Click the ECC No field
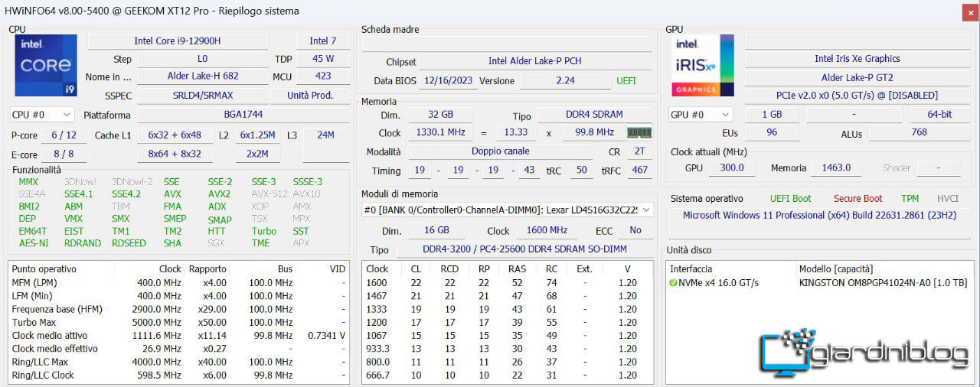The image size is (980, 387). tap(635, 230)
